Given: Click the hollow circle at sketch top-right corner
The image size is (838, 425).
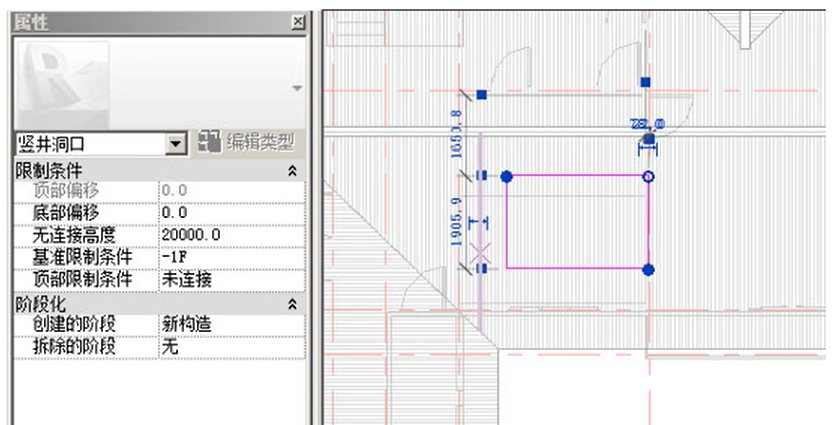Looking at the screenshot, I should [647, 176].
